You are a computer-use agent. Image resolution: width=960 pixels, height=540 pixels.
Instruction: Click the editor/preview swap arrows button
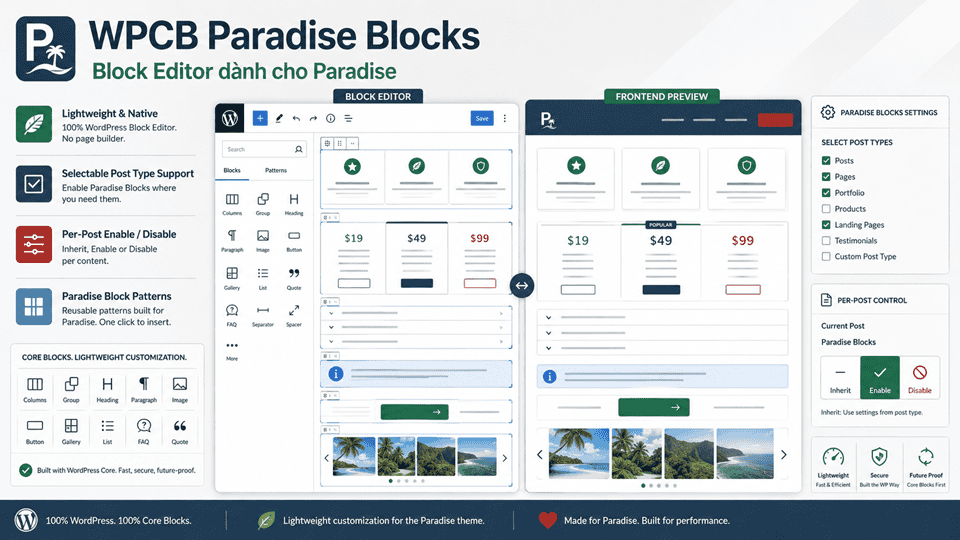pos(522,285)
